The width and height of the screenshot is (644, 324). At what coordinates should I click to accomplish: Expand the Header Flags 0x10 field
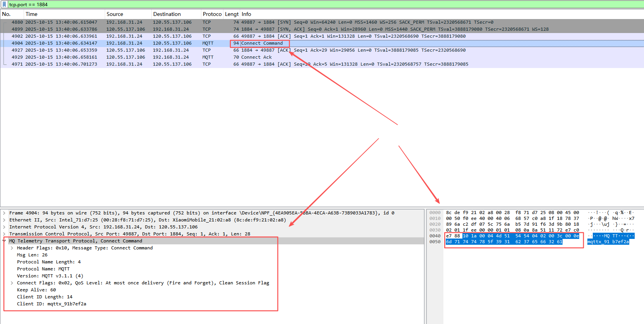point(12,248)
